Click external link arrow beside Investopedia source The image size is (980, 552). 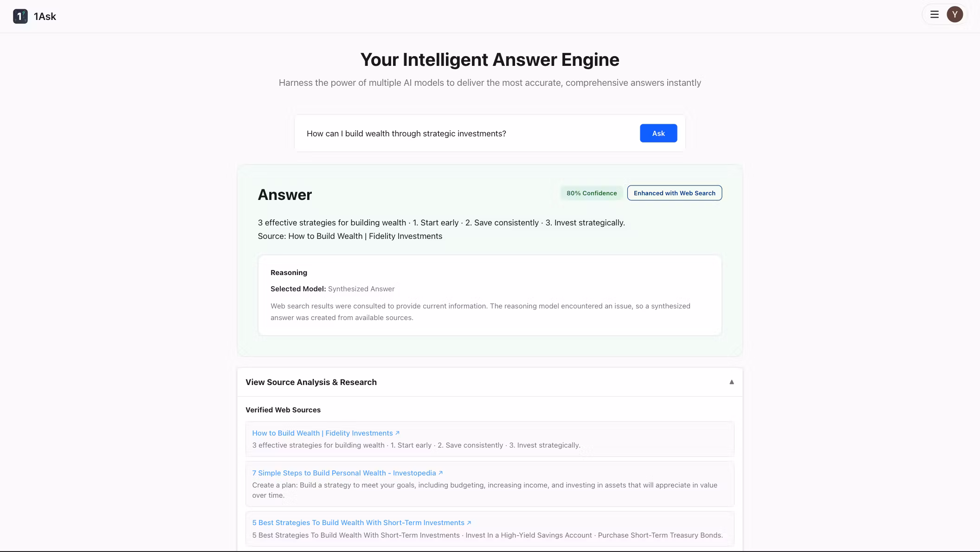click(440, 473)
